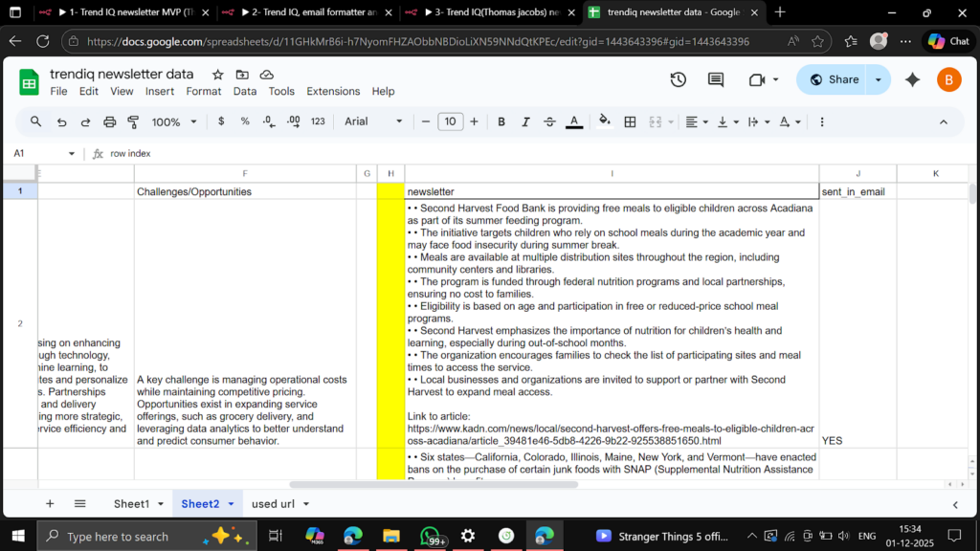Viewport: 980px width, 551px height.
Task: Click format as currency dollar icon
Action: click(221, 121)
